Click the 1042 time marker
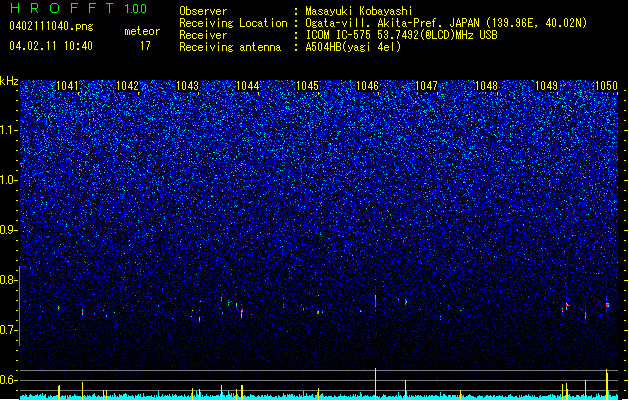629x400 pixels. point(127,86)
